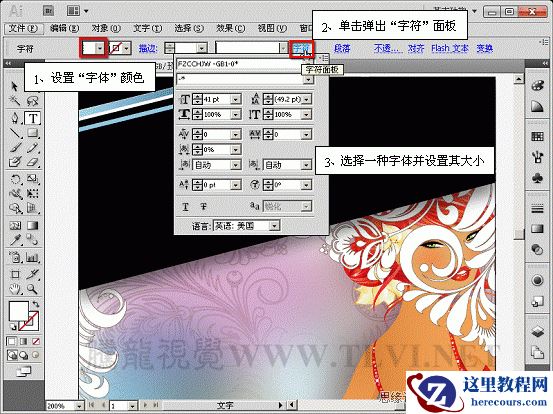553x414 pixels.
Task: Open the arrange documents dropdown
Action: [77, 11]
